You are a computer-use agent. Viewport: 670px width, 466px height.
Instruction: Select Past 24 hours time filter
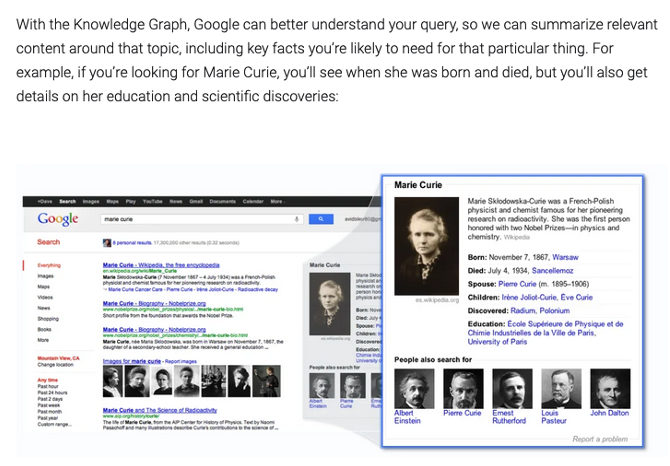coord(51,392)
